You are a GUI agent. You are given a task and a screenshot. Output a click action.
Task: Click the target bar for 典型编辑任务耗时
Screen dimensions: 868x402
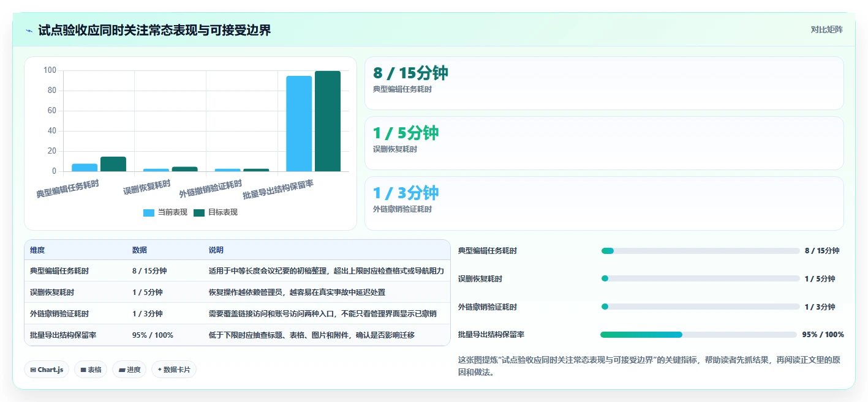[113, 164]
